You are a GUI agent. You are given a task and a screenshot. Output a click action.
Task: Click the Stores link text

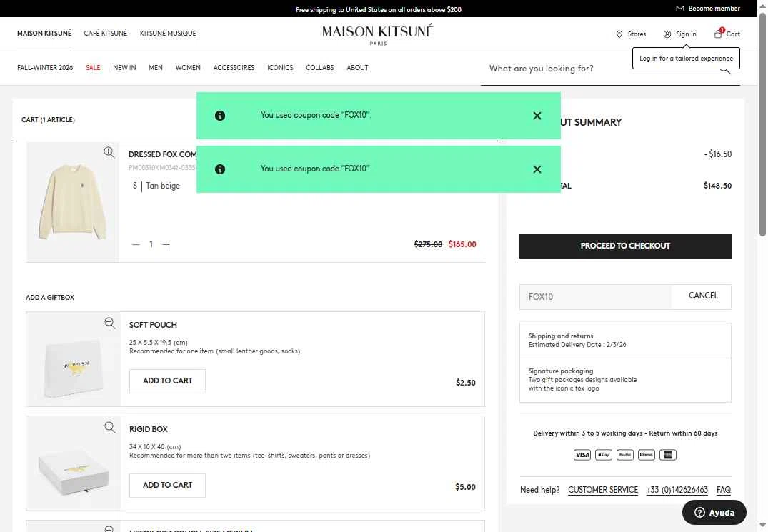click(637, 34)
